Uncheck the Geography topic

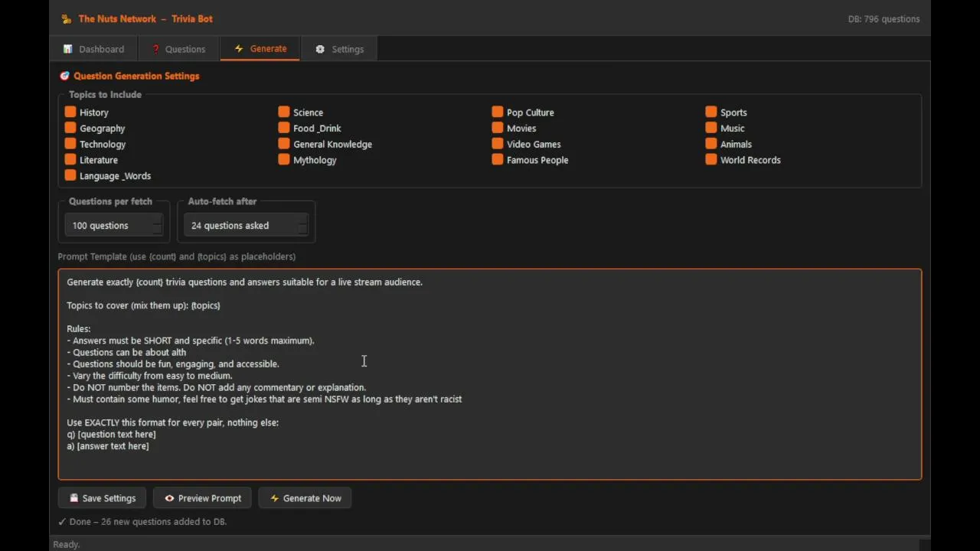(x=70, y=128)
